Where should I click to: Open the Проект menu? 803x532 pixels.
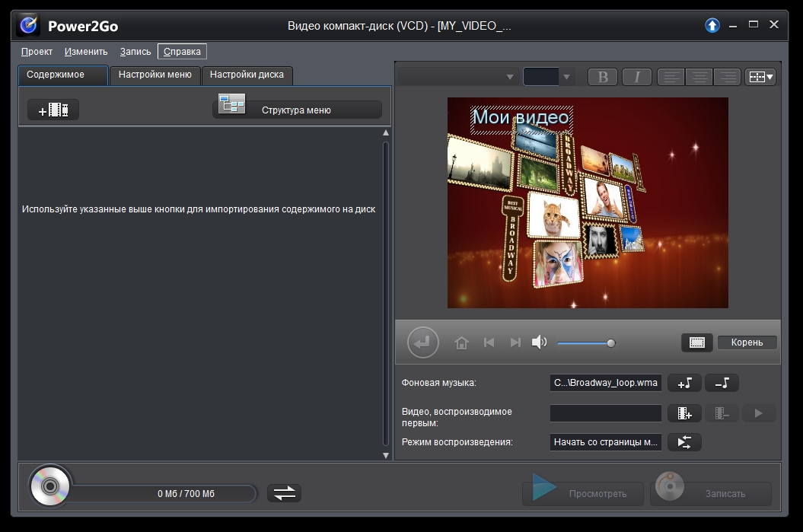click(37, 52)
